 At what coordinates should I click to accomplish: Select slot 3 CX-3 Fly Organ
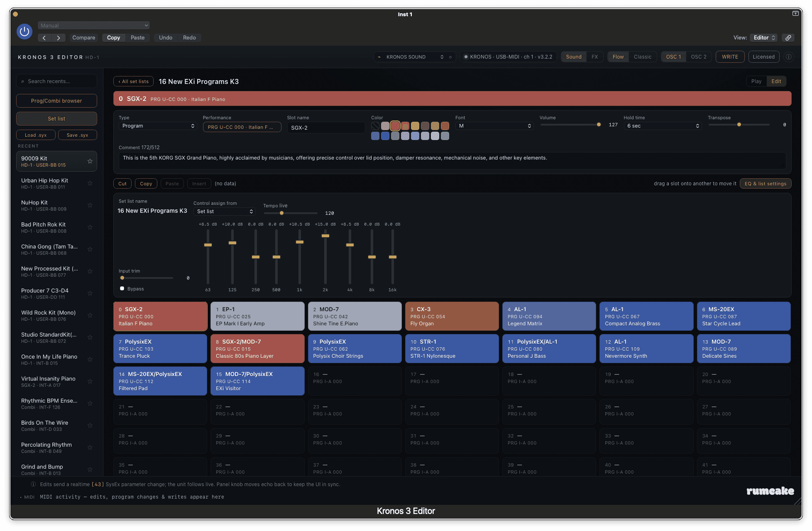tap(452, 316)
